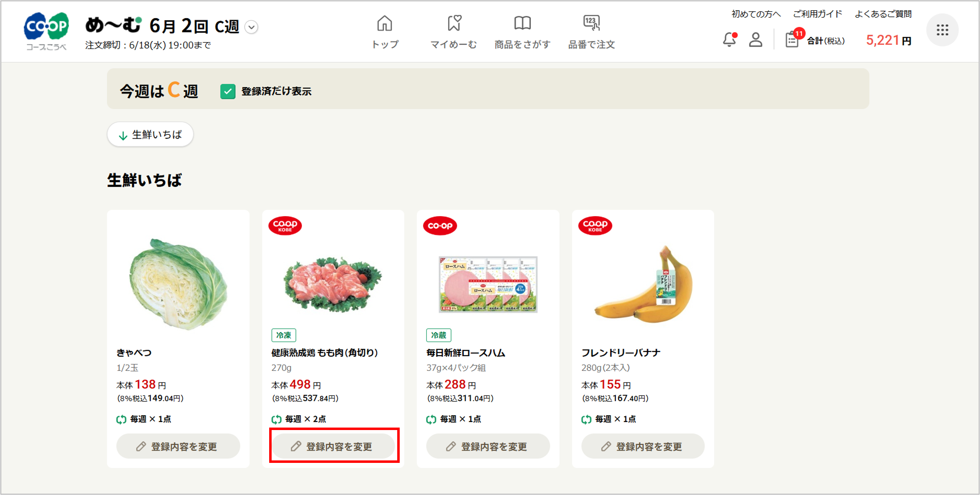980x495 pixels.
Task: Uncheck 登録済だけ表示 checkbox
Action: tap(228, 91)
